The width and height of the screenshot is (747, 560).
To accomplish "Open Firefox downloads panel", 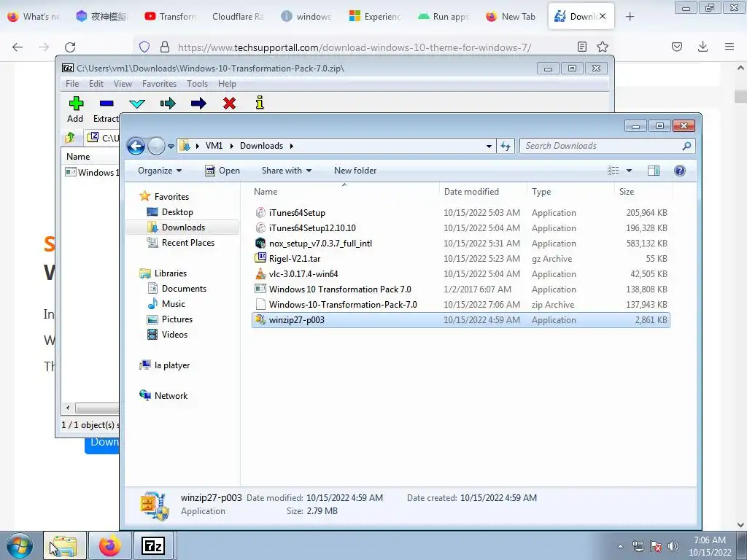I will 703,47.
